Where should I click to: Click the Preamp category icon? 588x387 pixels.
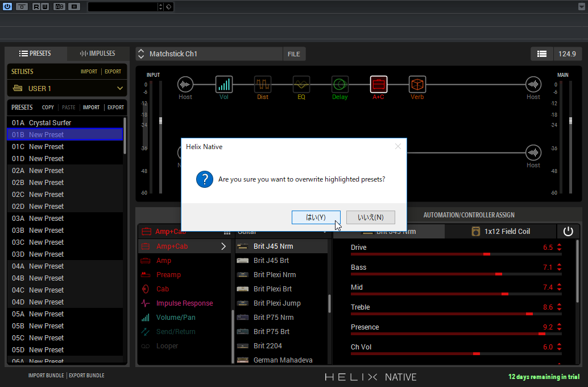coord(146,275)
